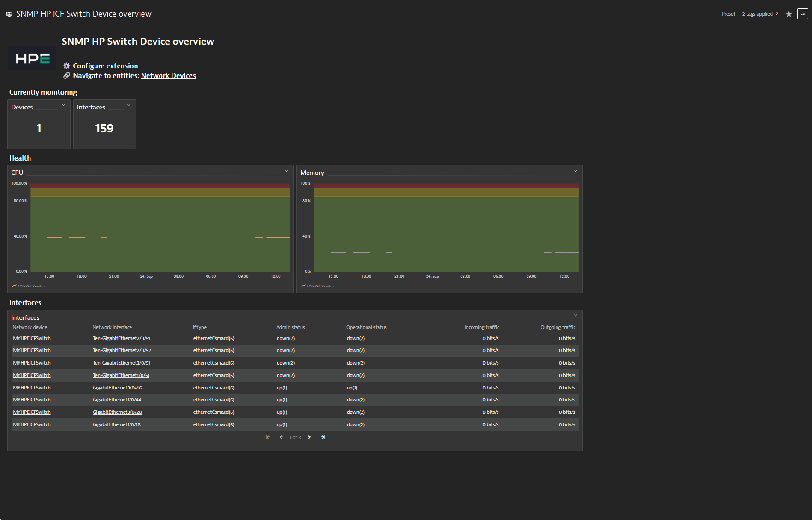Open the more options ellipsis menu
The height and width of the screenshot is (520, 812).
[803, 14]
